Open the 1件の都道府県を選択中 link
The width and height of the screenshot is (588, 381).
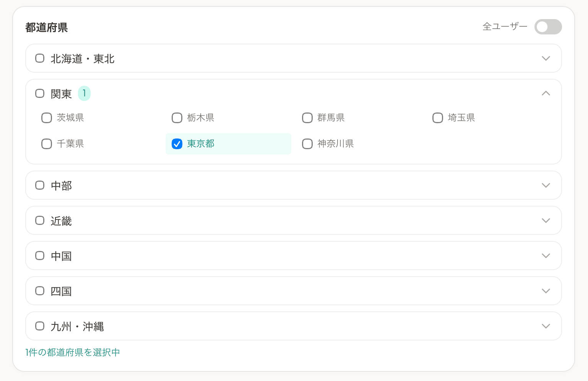(72, 352)
